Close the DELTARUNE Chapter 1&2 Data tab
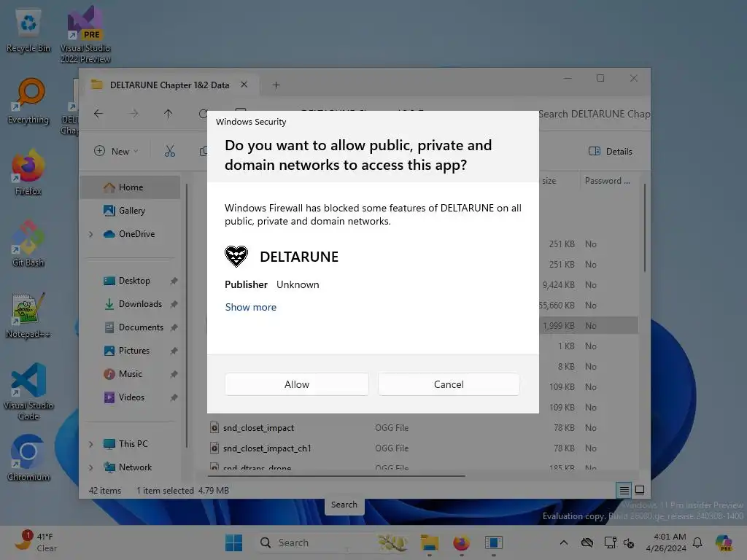The height and width of the screenshot is (560, 747). [244, 85]
